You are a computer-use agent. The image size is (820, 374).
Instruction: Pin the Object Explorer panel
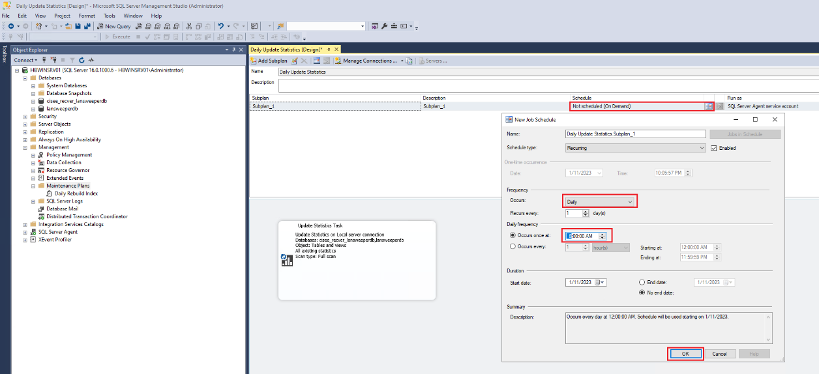click(234, 49)
